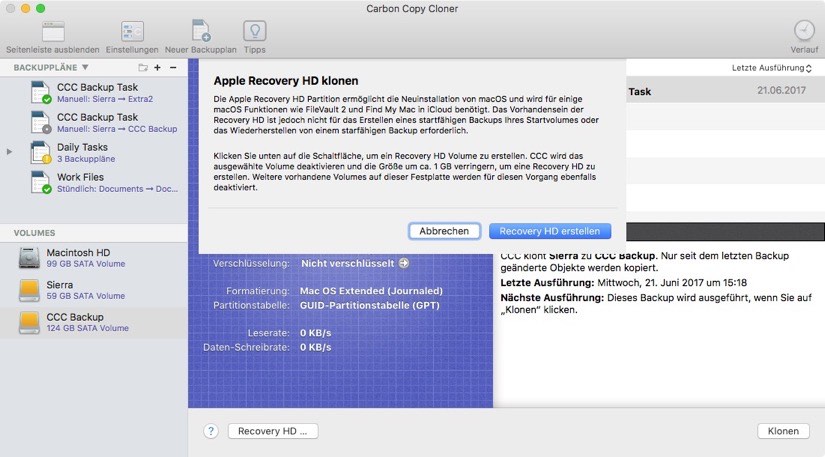Select the Sierra volume icon
This screenshot has height=457, width=825.
coord(29,290)
